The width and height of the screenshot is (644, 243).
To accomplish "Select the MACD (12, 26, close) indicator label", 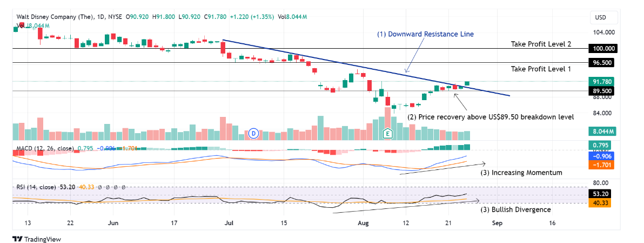I will point(45,148).
